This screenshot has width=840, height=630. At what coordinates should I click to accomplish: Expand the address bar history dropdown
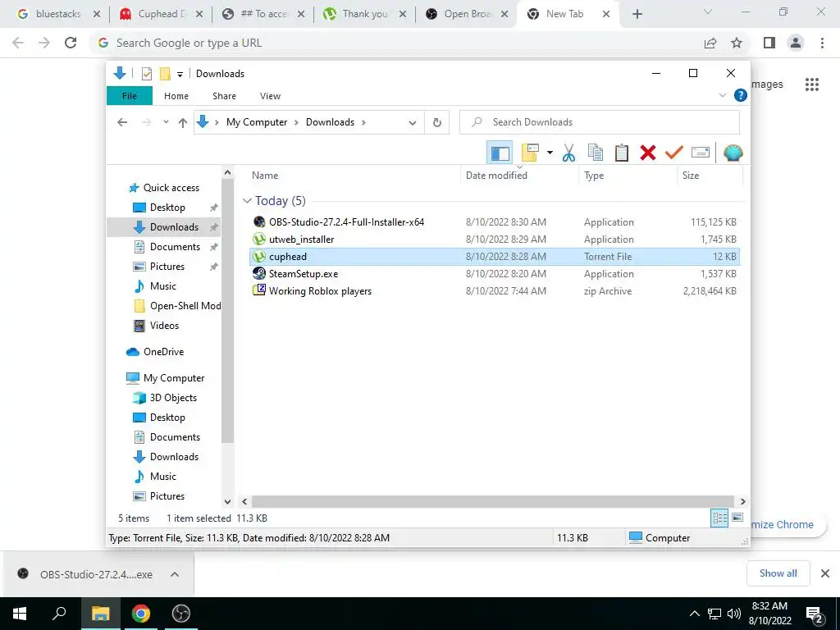[412, 123]
